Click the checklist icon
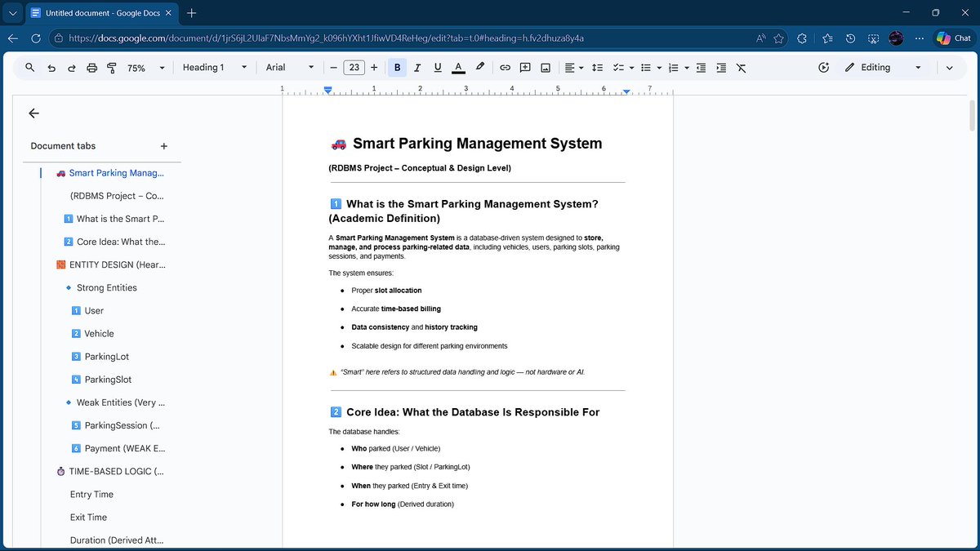 coord(618,68)
